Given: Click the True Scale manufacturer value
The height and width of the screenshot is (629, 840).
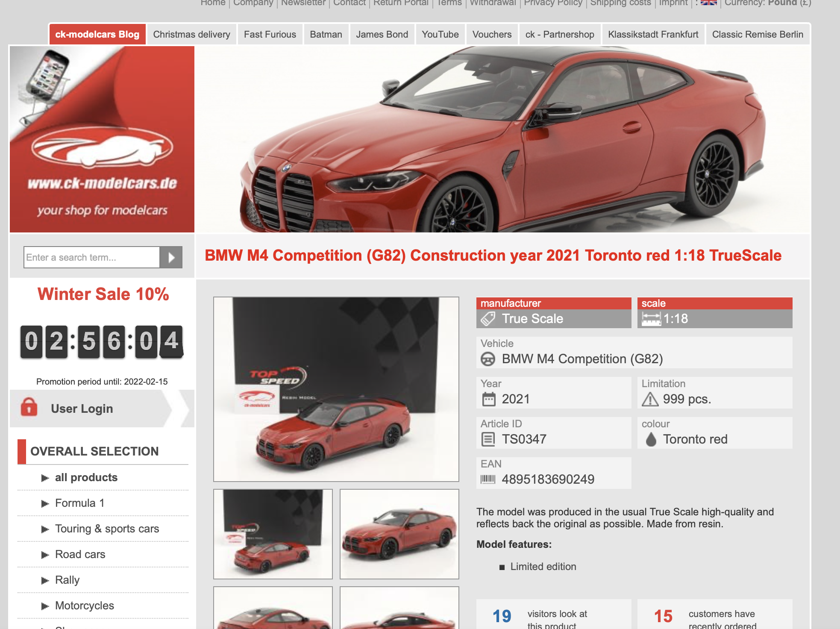Looking at the screenshot, I should point(532,319).
